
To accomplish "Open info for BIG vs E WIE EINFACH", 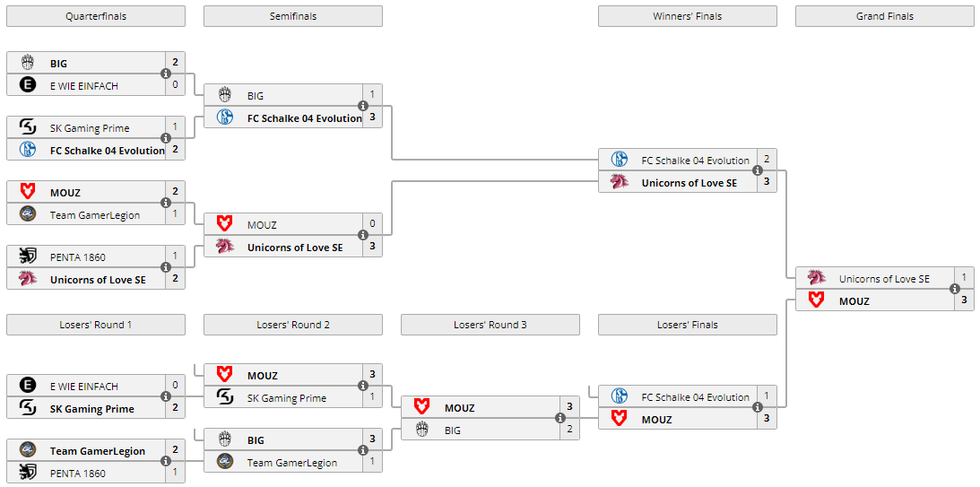I will point(166,74).
